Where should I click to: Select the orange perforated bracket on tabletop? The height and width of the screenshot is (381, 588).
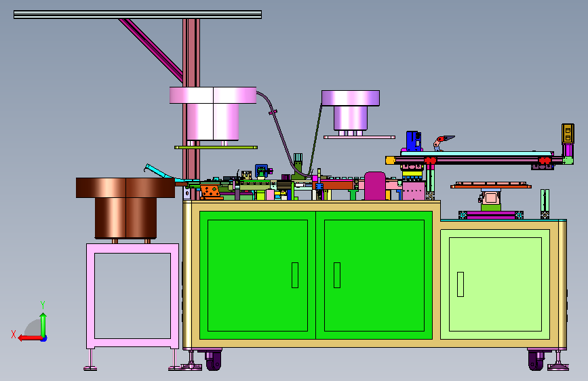pyautogui.click(x=210, y=191)
